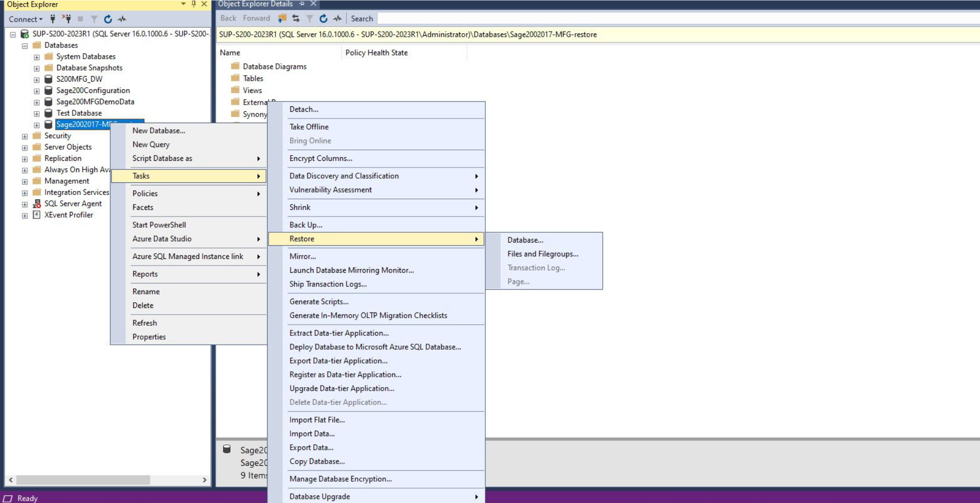Click the Views folder icon in Details
Image resolution: width=980 pixels, height=503 pixels.
tap(235, 90)
